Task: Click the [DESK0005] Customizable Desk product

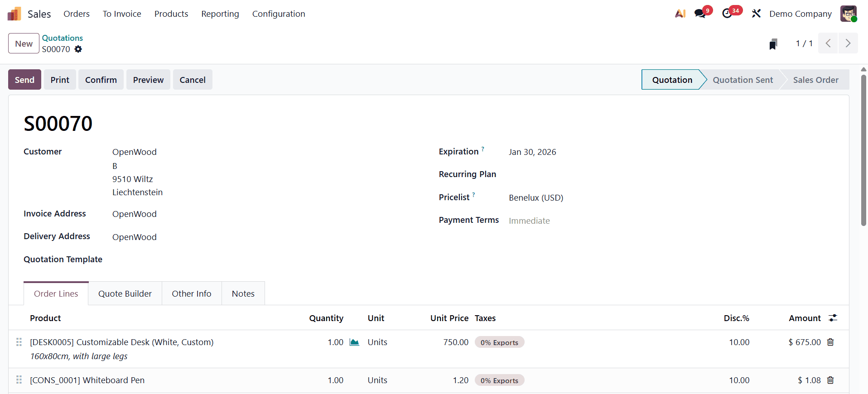Action: click(122, 342)
